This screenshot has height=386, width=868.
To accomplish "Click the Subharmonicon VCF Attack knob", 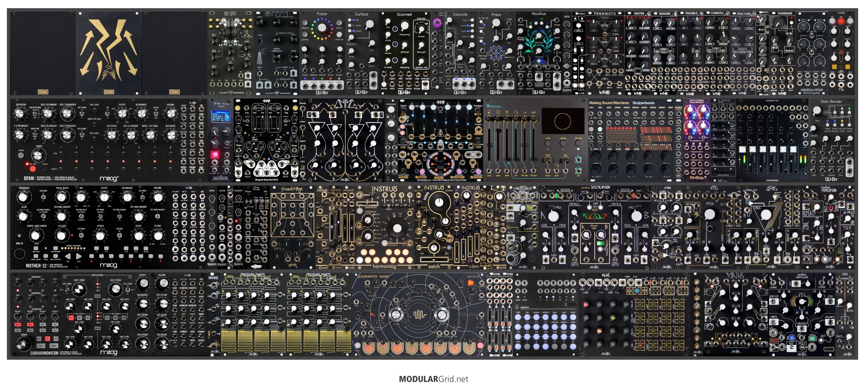I will 143,324.
